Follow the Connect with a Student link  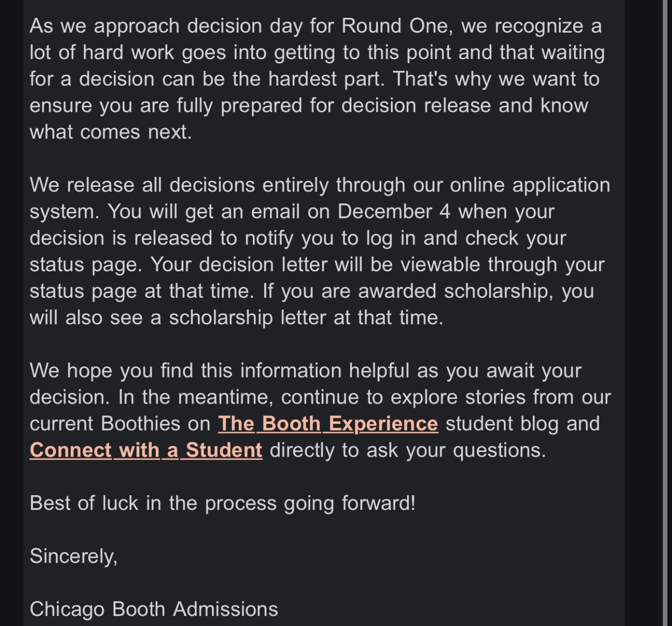(146, 450)
